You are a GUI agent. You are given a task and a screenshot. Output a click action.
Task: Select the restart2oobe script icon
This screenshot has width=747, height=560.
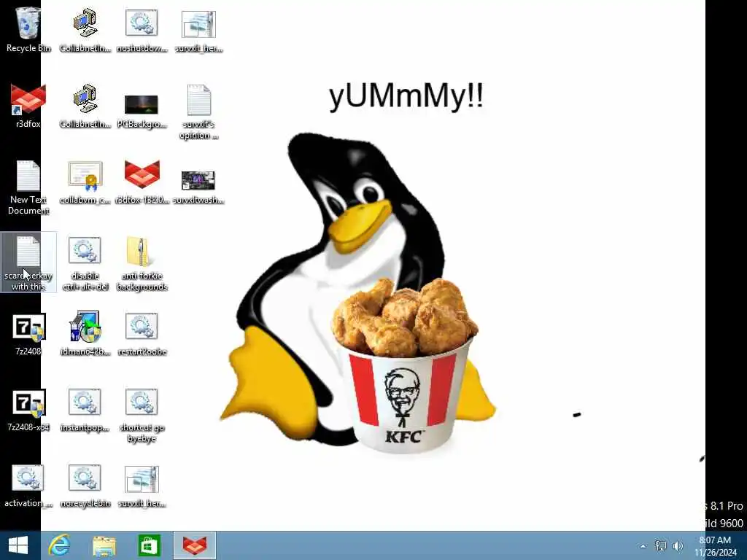coord(142,333)
